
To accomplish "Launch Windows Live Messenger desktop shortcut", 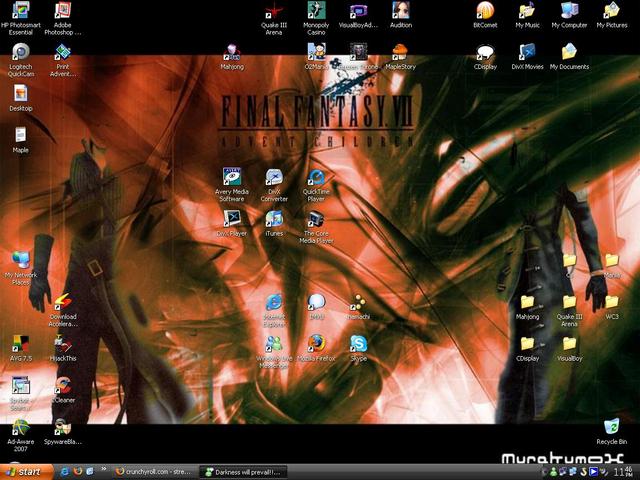I will coord(274,352).
